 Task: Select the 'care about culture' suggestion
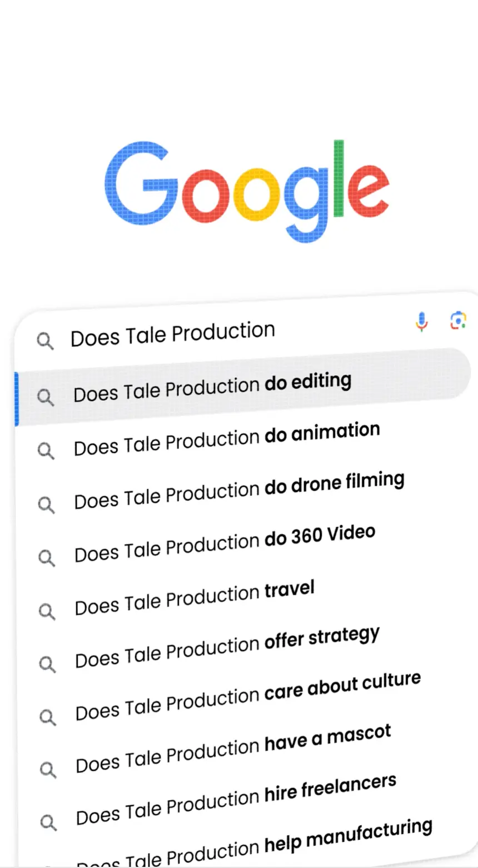tap(248, 695)
